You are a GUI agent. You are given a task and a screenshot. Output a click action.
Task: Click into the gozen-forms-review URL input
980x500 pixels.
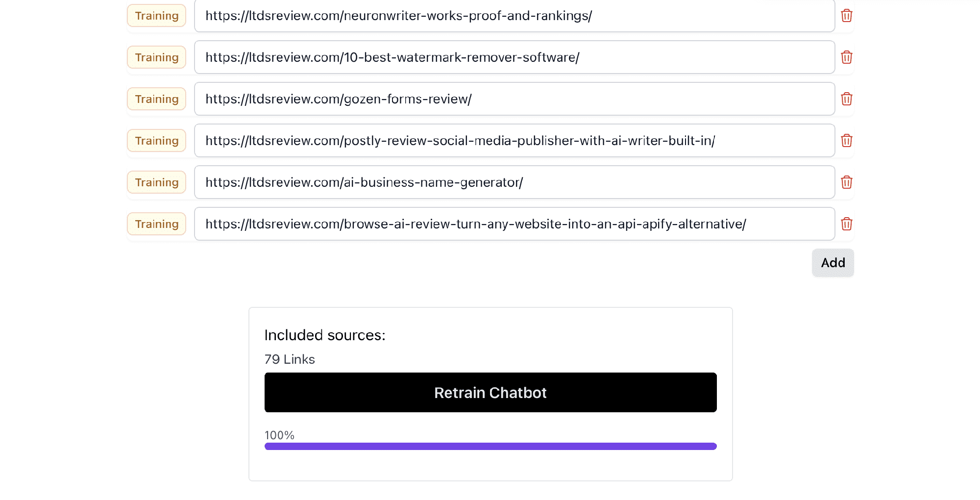(514, 99)
